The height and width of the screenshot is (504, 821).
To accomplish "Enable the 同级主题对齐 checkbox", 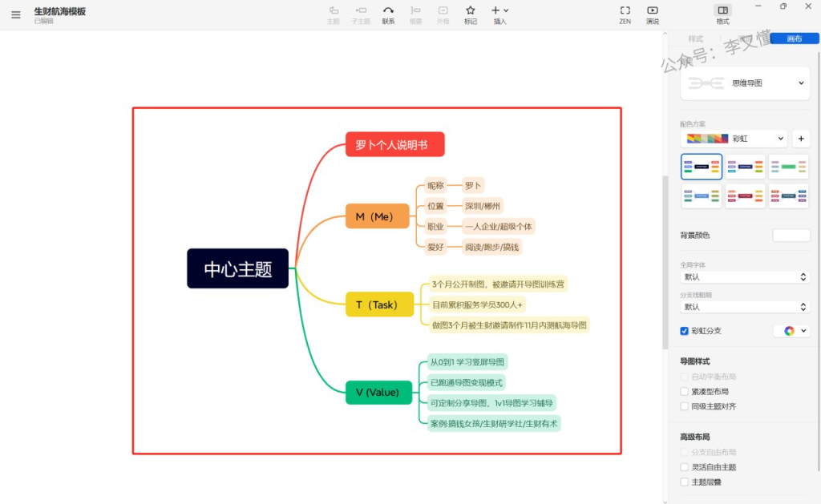I will 685,406.
